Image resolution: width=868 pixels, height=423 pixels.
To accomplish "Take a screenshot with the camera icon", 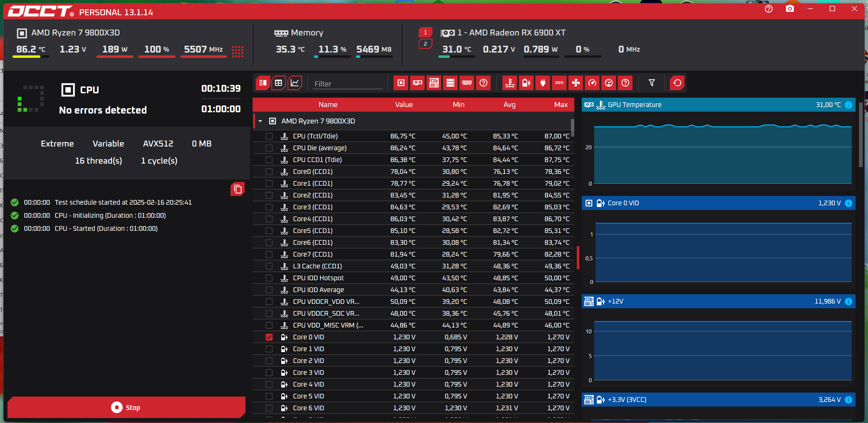I will [790, 9].
